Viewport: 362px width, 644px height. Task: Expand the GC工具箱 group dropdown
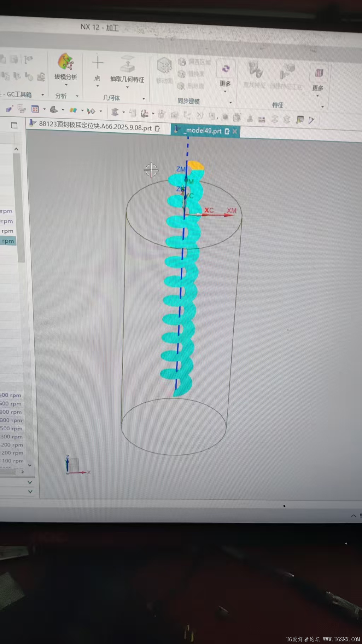click(x=43, y=95)
